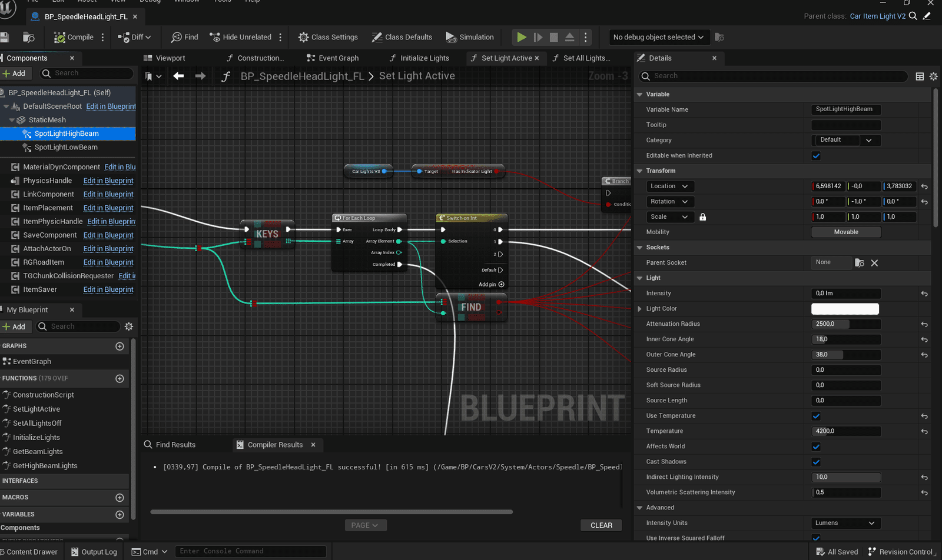Clear the Parent Socket value
The height and width of the screenshot is (560, 942).
pos(874,263)
